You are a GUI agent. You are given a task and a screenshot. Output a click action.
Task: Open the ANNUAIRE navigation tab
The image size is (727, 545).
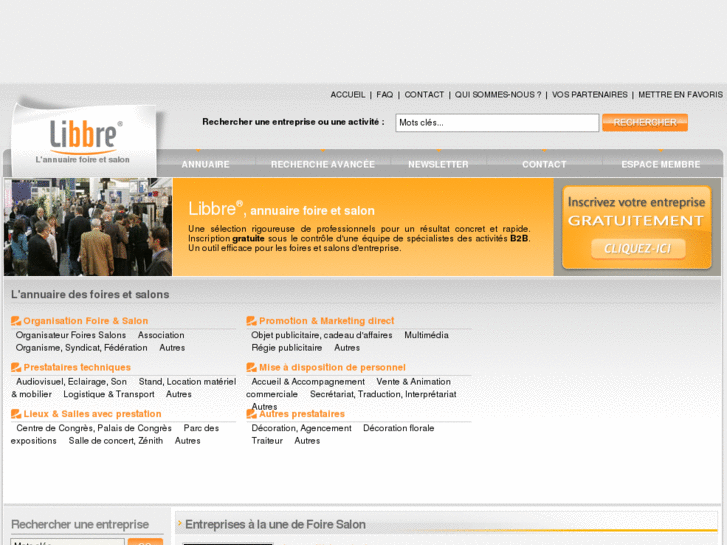point(205,164)
